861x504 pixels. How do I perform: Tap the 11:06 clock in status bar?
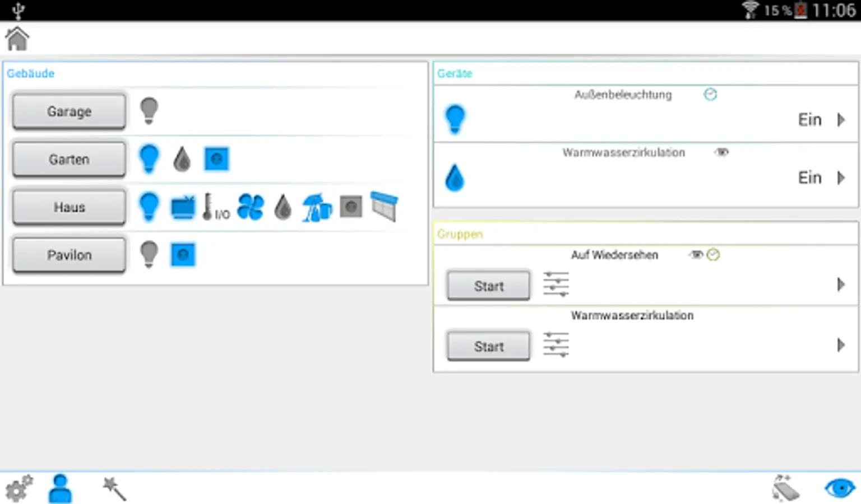click(x=834, y=10)
